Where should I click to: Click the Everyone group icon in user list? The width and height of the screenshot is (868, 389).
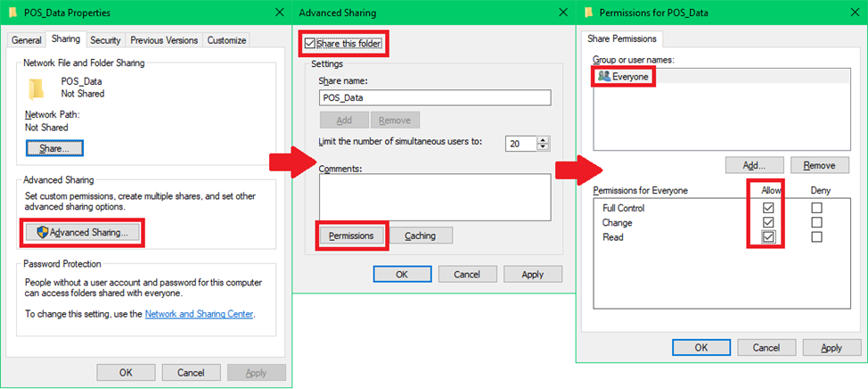[604, 77]
